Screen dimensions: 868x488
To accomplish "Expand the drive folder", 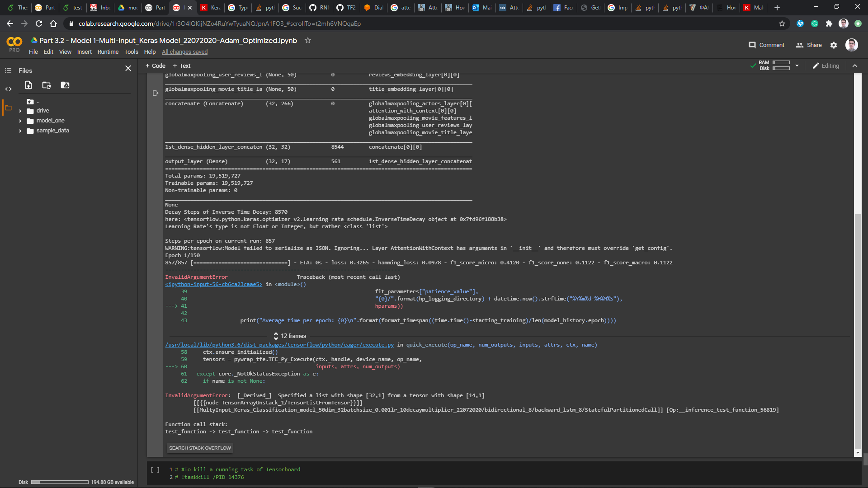I will pyautogui.click(x=21, y=110).
